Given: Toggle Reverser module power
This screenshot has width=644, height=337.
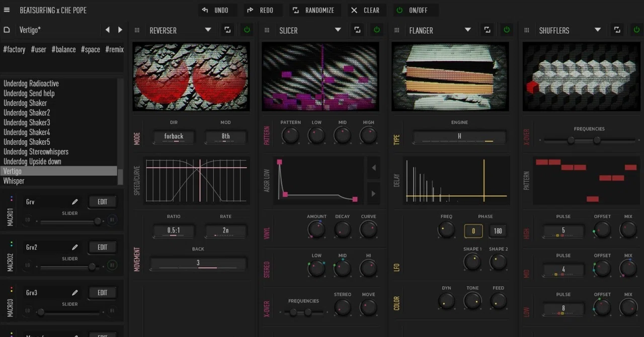Looking at the screenshot, I should [247, 30].
